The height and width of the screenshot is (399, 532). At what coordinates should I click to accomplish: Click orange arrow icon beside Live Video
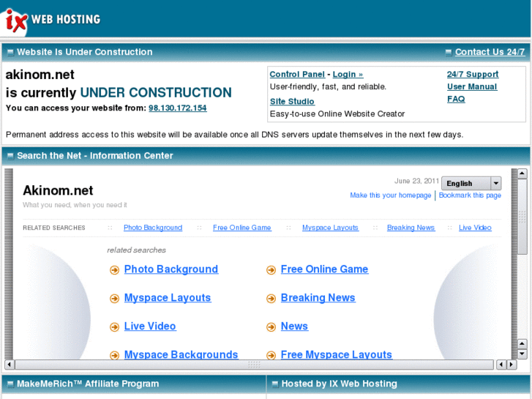[x=114, y=327]
